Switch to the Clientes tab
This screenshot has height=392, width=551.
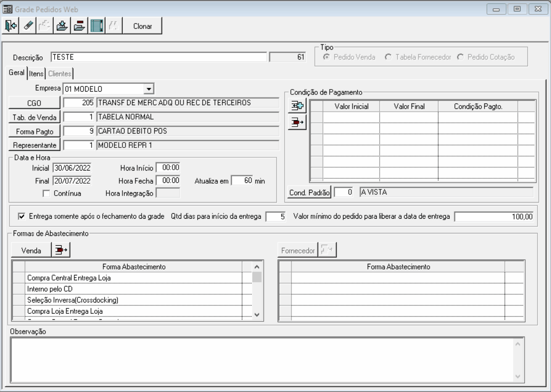pos(60,74)
